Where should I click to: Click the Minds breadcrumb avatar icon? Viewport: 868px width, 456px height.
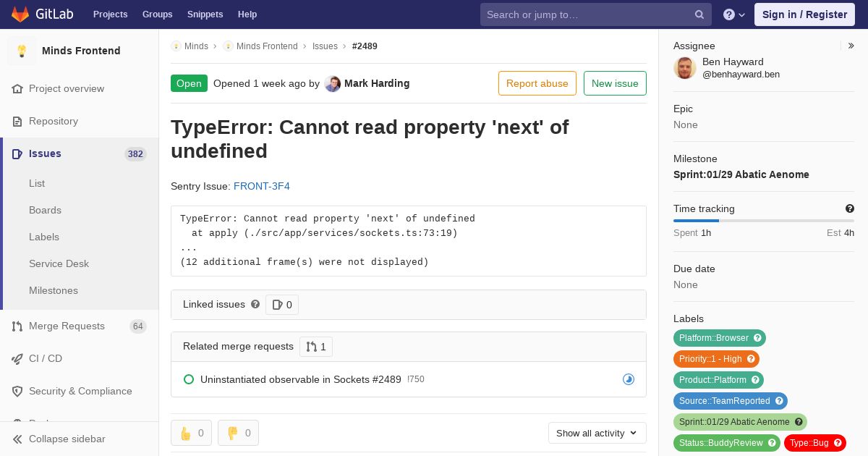(x=176, y=46)
